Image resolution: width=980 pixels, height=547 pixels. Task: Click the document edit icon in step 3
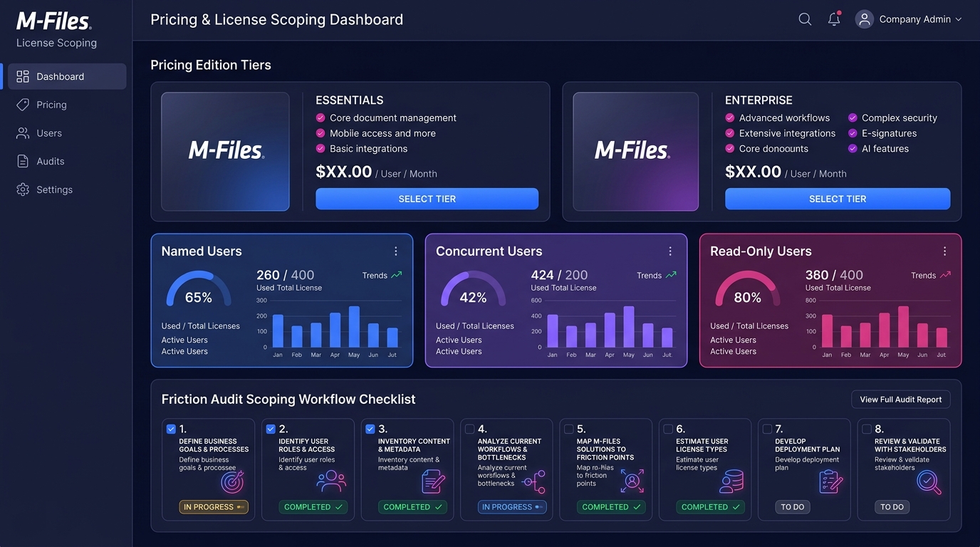[433, 482]
